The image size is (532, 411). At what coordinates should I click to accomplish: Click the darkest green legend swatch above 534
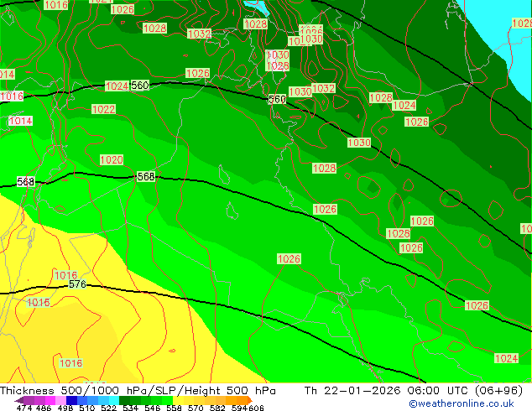click(124, 400)
